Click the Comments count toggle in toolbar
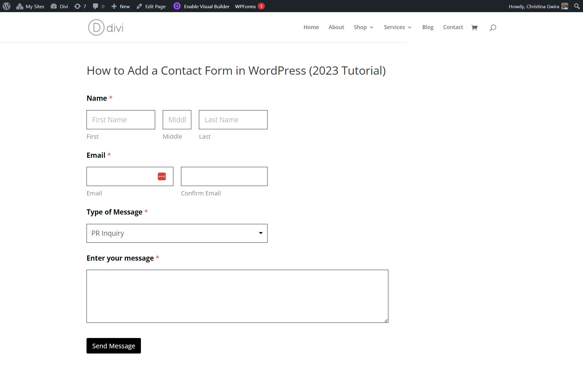 pyautogui.click(x=97, y=6)
